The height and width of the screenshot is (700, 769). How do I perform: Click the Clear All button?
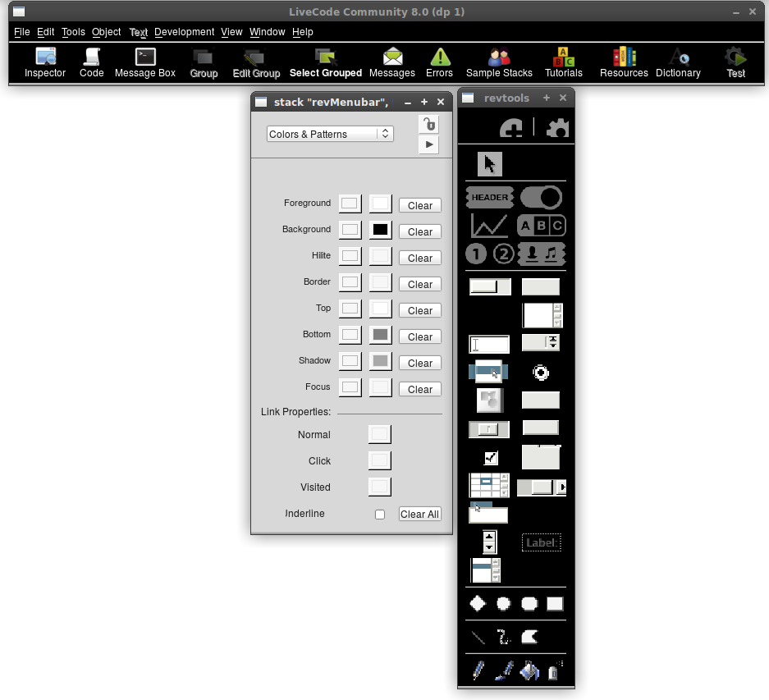point(419,515)
